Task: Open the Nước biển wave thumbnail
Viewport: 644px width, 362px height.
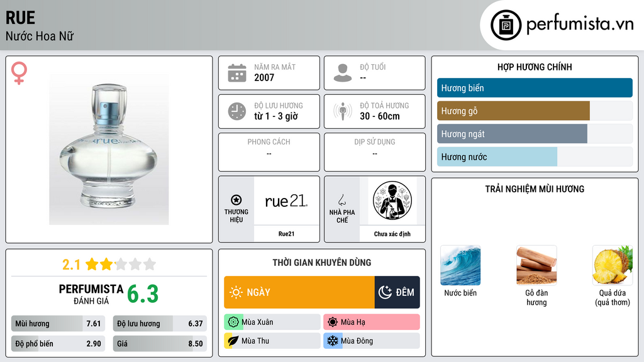Action: coord(460,265)
